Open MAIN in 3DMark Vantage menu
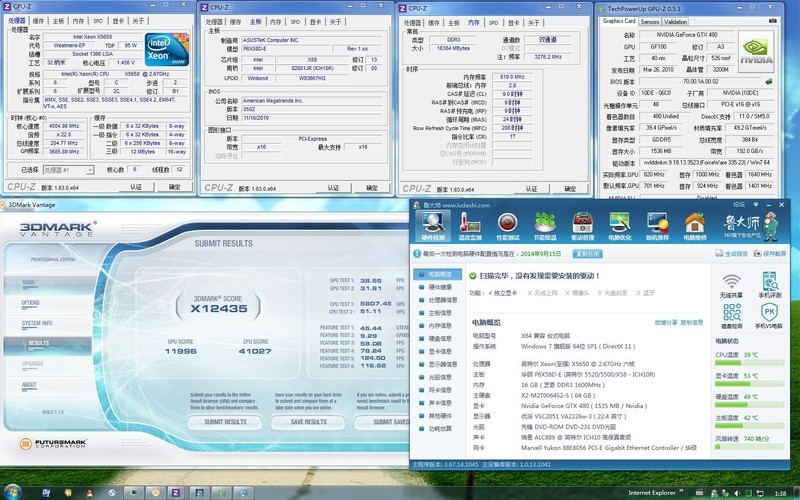800x500 pixels. click(x=29, y=282)
